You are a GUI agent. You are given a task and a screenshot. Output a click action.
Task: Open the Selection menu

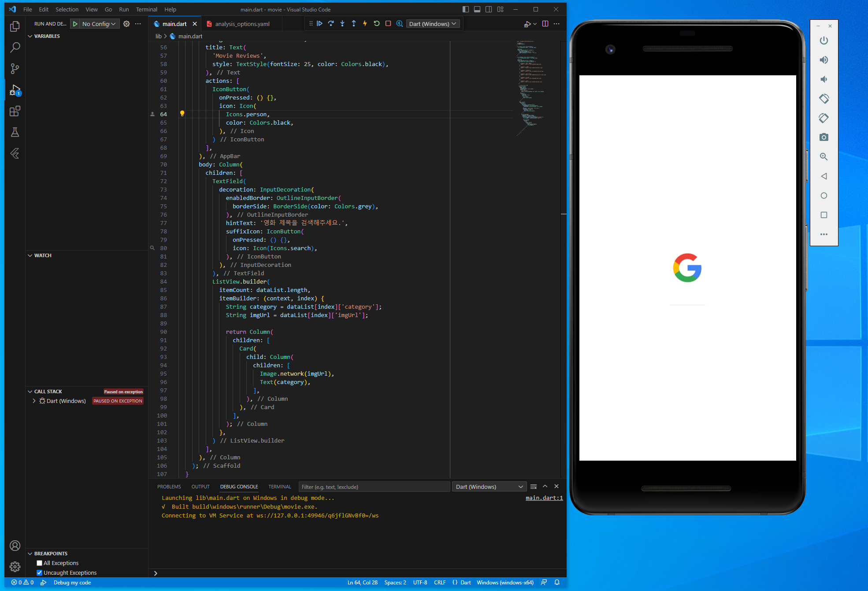click(x=67, y=9)
